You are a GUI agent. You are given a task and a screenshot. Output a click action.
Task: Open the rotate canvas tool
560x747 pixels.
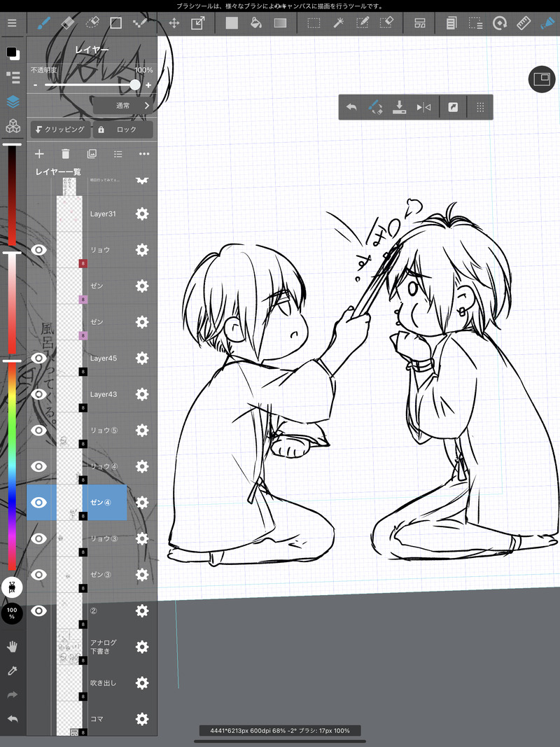tap(500, 23)
